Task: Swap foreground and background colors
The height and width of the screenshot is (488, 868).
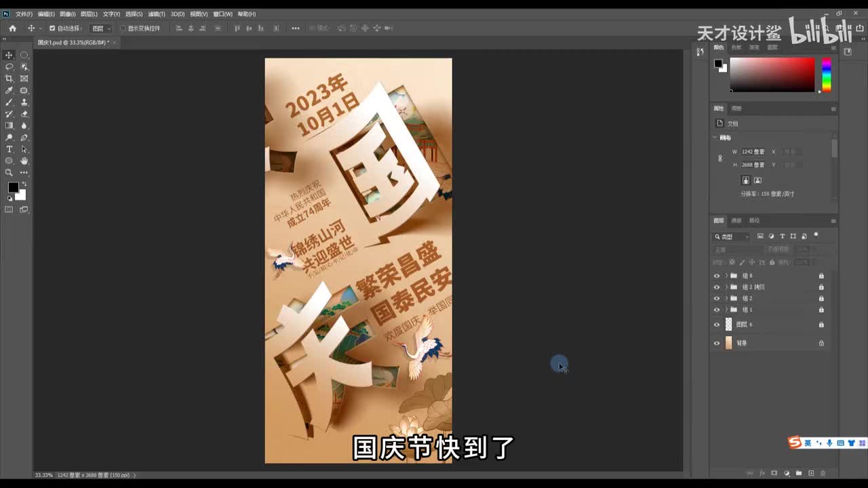Action: (x=24, y=184)
